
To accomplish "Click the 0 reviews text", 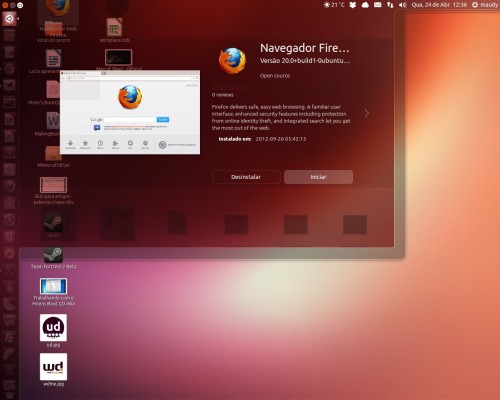I will click(x=222, y=95).
